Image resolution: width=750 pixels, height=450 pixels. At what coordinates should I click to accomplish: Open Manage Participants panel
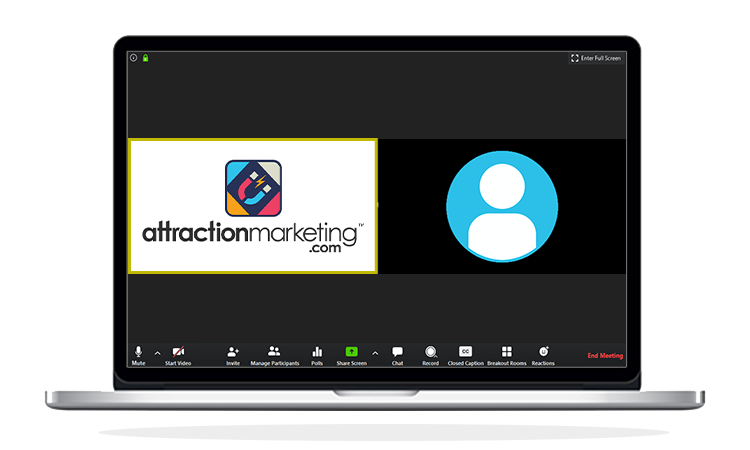[275, 355]
